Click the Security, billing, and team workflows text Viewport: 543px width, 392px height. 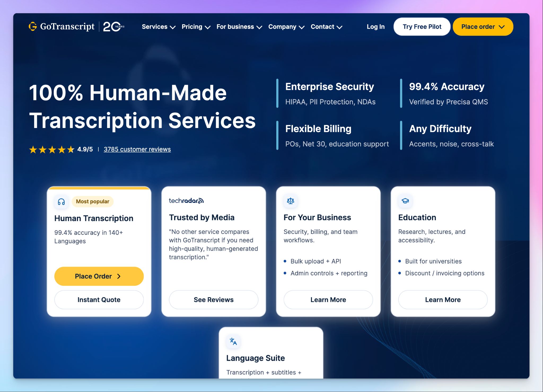tap(321, 236)
